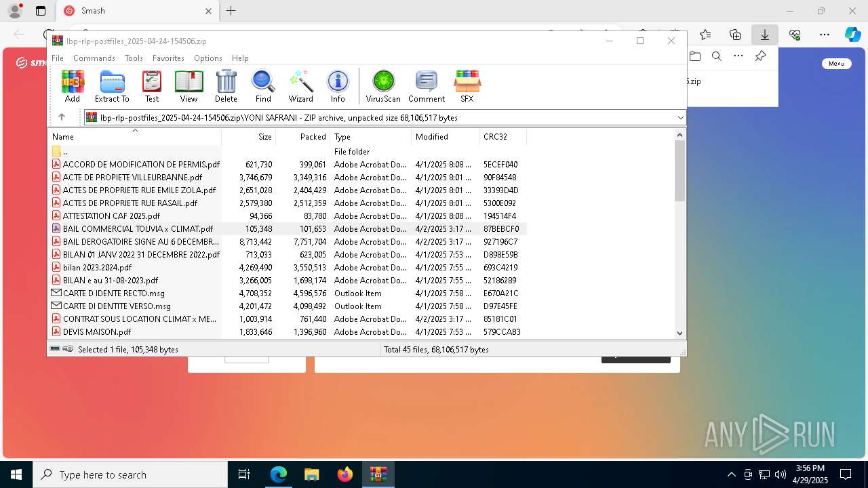
Task: Run the Test archive tool
Action: tap(152, 86)
